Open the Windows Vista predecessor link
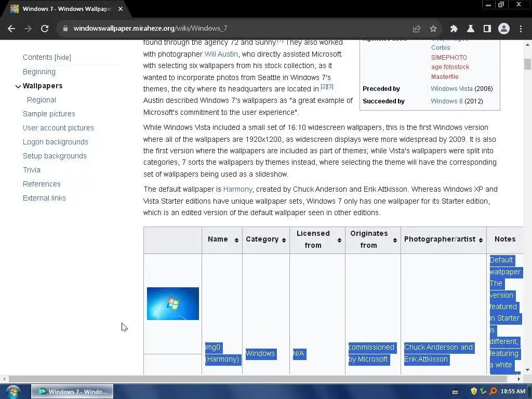 pos(451,89)
